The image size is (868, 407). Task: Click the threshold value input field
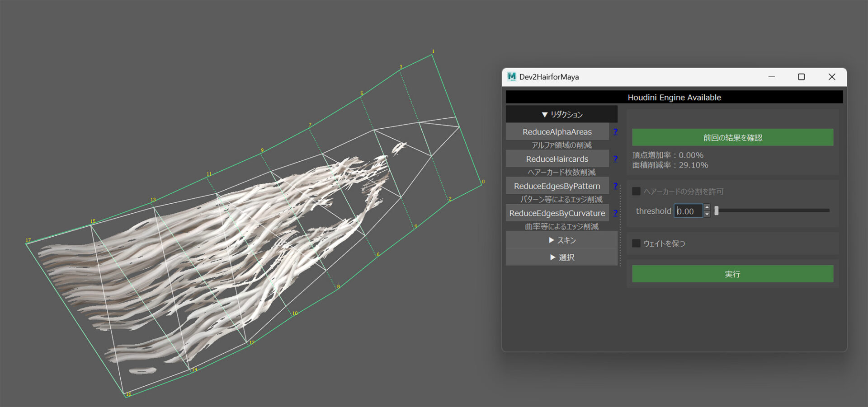pos(688,211)
